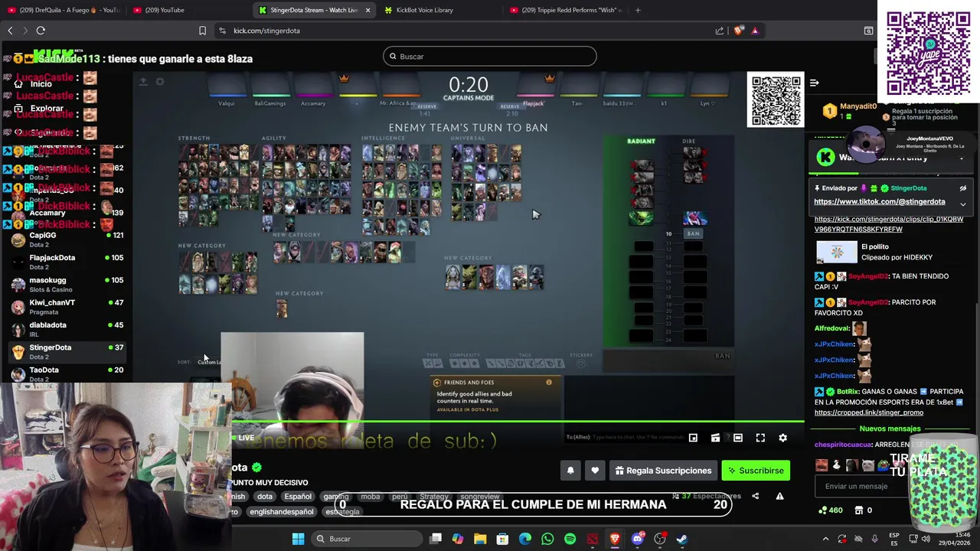Open the Kiwi_chanVT channel in the sidebar
980x551 pixels.
click(67, 306)
